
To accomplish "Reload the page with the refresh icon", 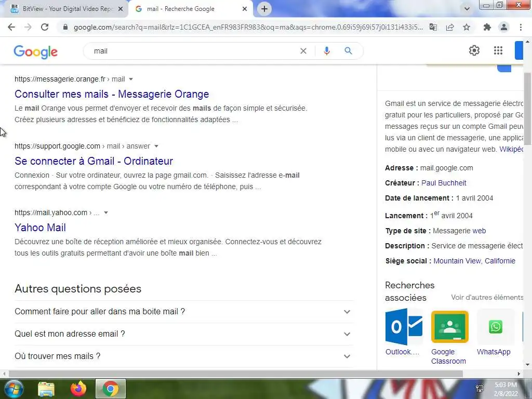I will point(45,27).
